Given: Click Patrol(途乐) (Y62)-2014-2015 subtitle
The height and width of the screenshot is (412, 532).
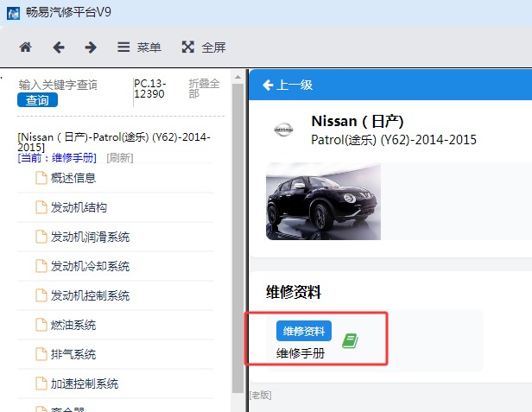Looking at the screenshot, I should [x=394, y=140].
